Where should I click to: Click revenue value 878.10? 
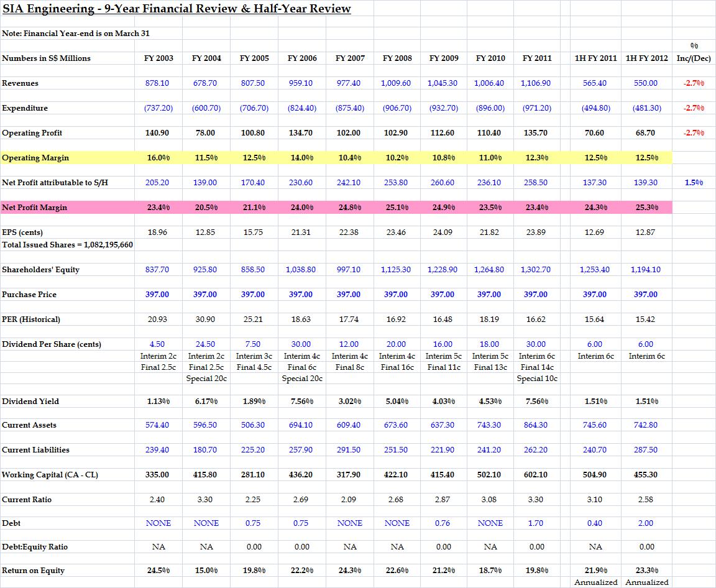157,83
